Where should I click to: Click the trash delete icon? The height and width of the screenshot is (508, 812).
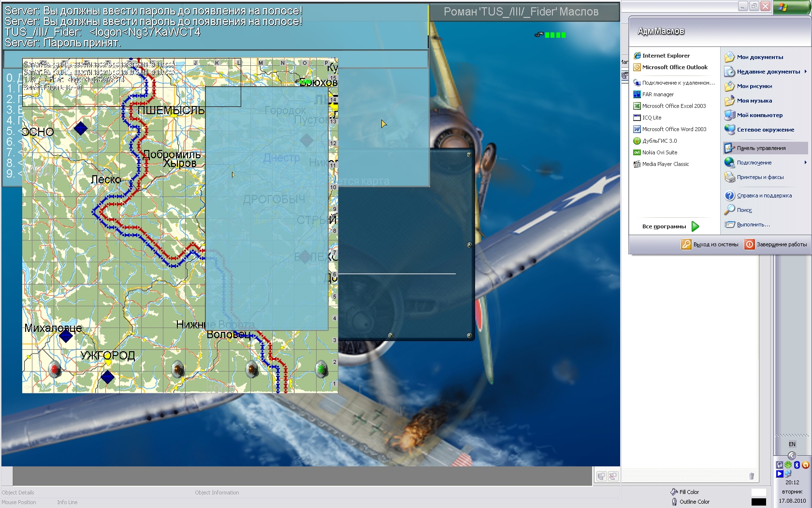(752, 476)
